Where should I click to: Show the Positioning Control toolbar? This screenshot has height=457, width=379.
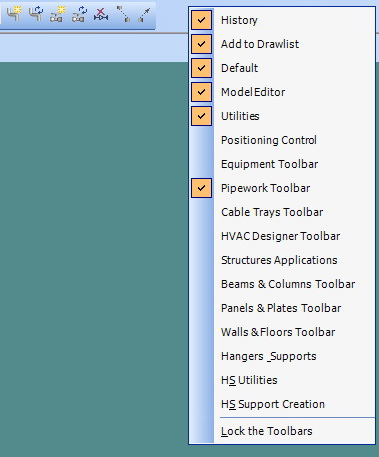(x=282, y=140)
